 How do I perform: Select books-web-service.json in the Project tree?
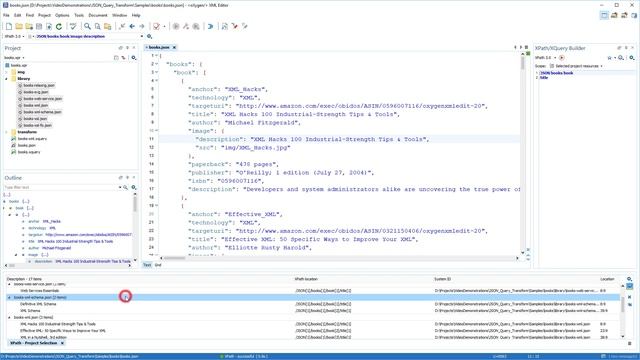tap(42, 99)
